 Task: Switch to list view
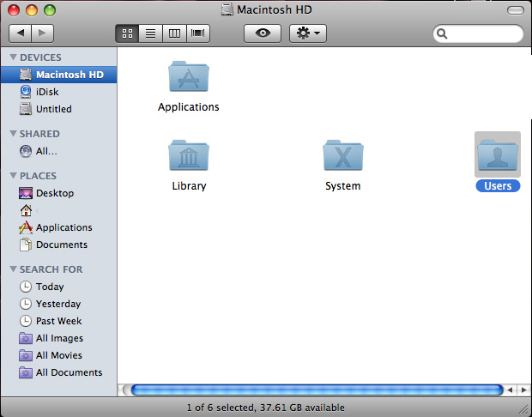coord(151,33)
